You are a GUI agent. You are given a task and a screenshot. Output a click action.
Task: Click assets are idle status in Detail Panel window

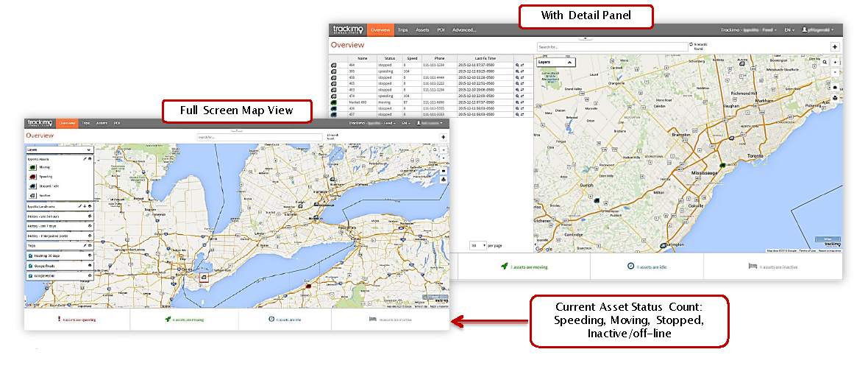click(x=647, y=267)
